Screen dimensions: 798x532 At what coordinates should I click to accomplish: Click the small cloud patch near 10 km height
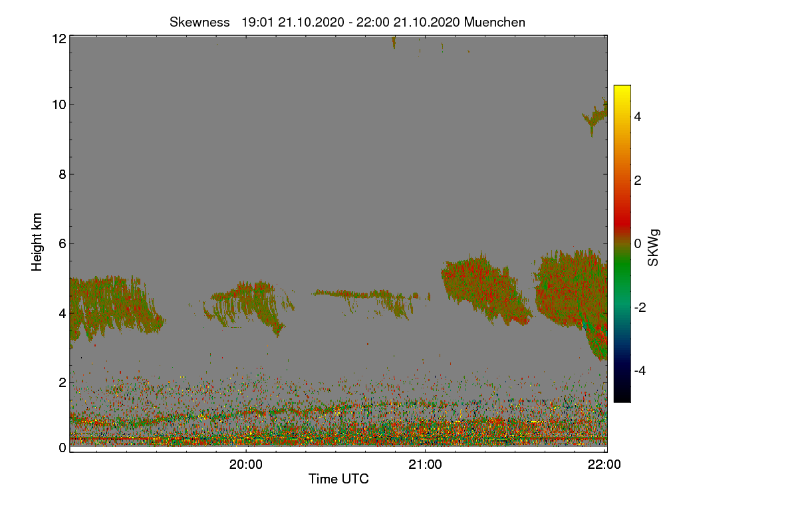(x=595, y=117)
